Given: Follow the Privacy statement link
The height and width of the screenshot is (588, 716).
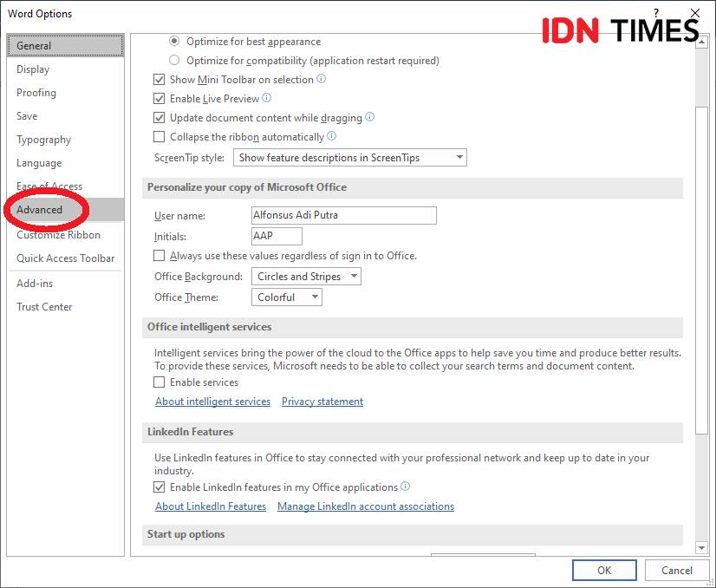Looking at the screenshot, I should coord(322,402).
